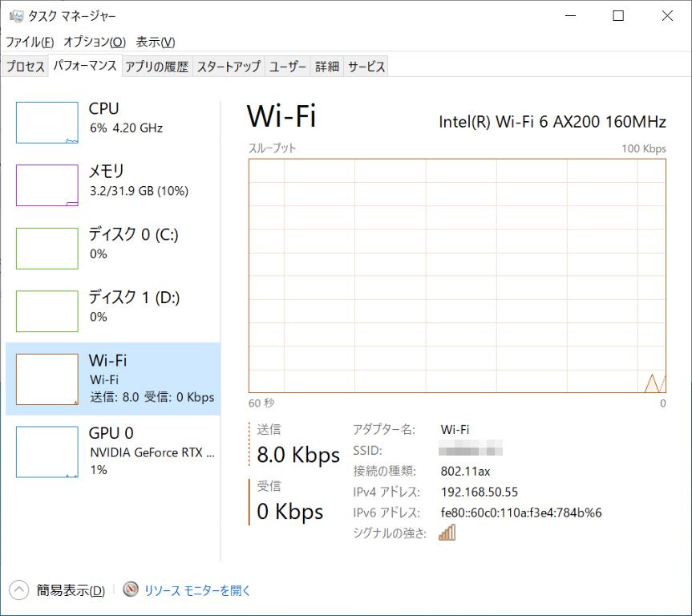
Task: Minimize the Task Manager window
Action: (571, 16)
